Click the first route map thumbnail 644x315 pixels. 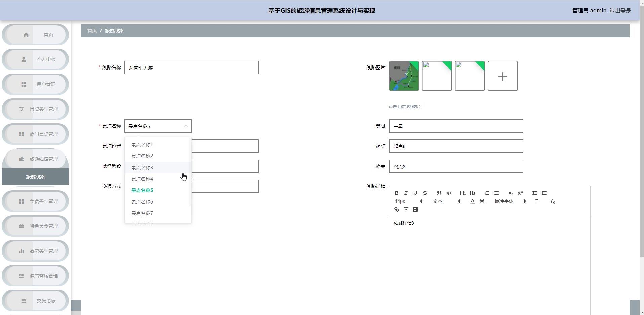[x=404, y=76]
